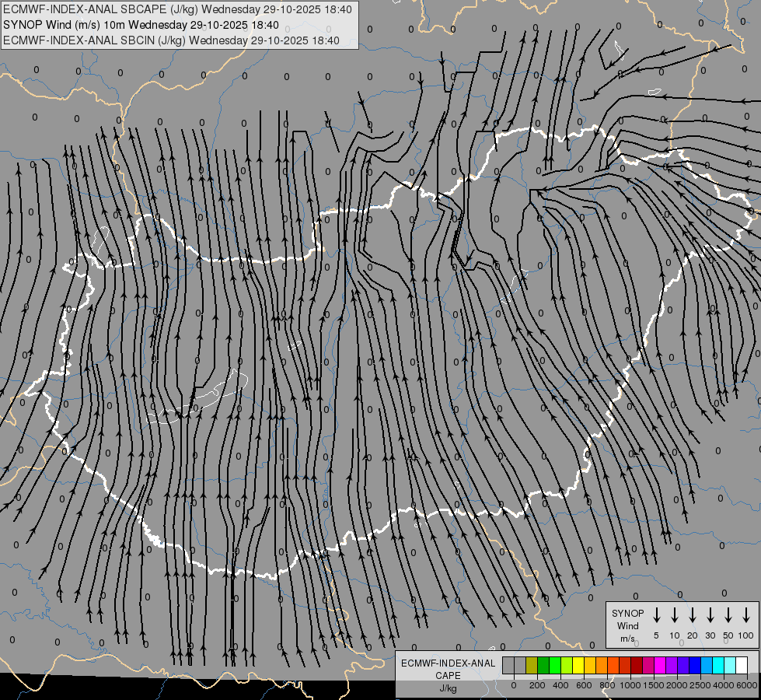Select the pure blue CAPE legend swatch
Screen dimensions: 761x700
click(694, 665)
